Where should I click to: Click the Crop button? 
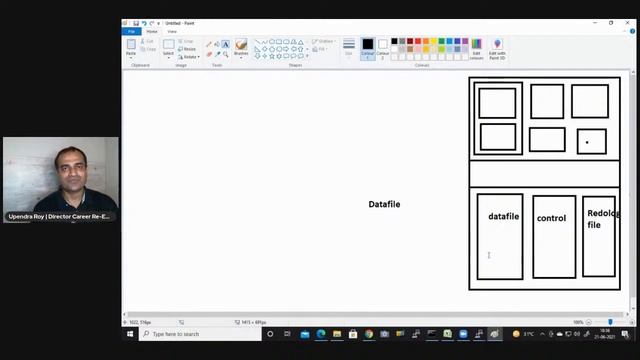[186, 41]
